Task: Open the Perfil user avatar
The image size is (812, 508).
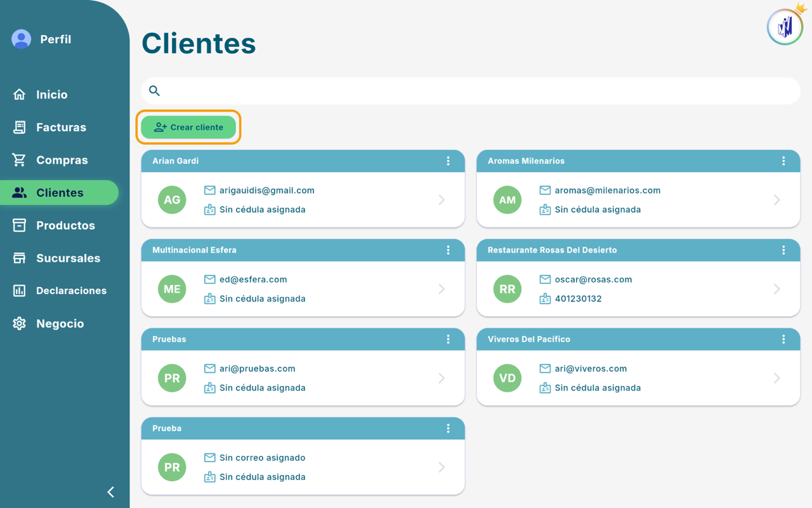Action: click(21, 39)
